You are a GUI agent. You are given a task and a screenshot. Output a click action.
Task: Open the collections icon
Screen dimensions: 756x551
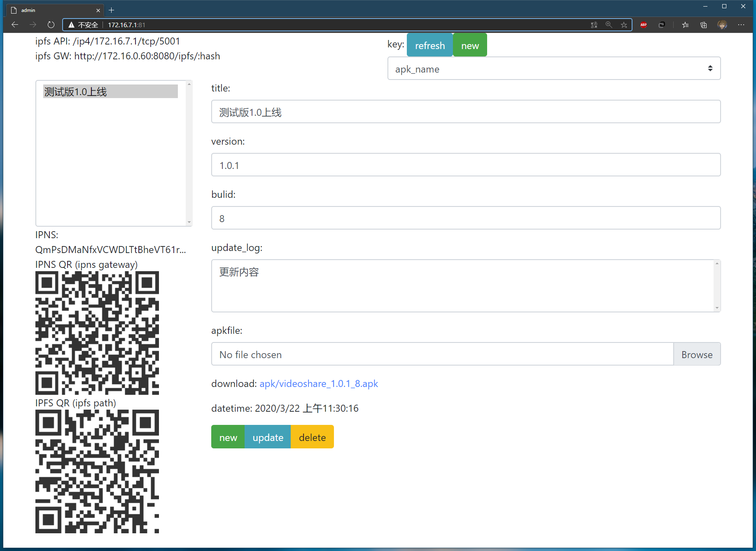point(704,25)
